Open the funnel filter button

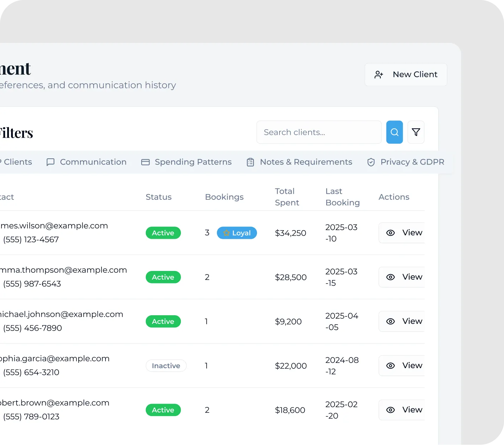416,132
